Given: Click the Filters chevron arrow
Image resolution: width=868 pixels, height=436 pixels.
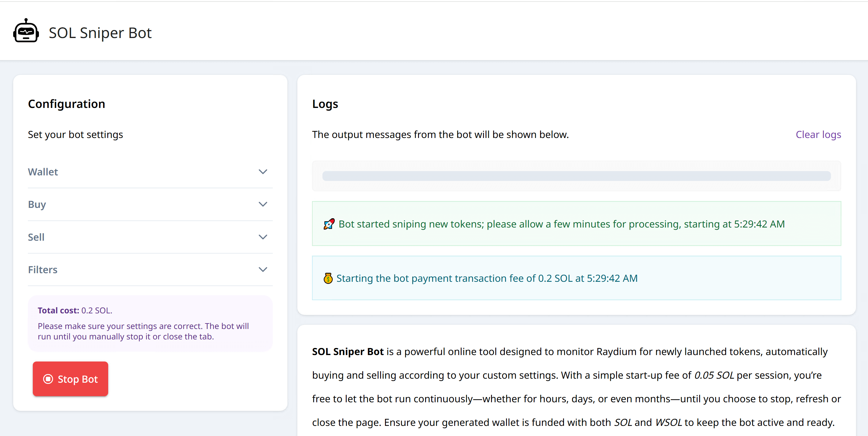Looking at the screenshot, I should coord(263,270).
